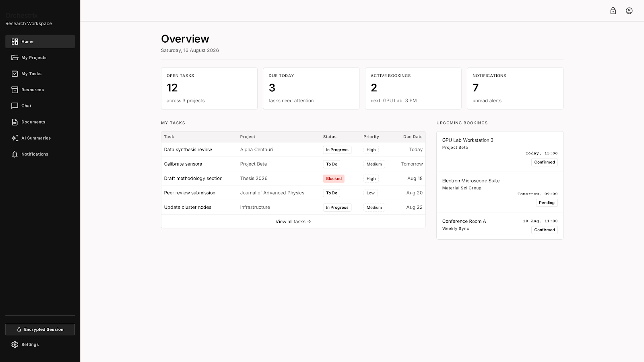Click the Resources archive box icon
This screenshot has width=644, height=362.
[x=15, y=90]
